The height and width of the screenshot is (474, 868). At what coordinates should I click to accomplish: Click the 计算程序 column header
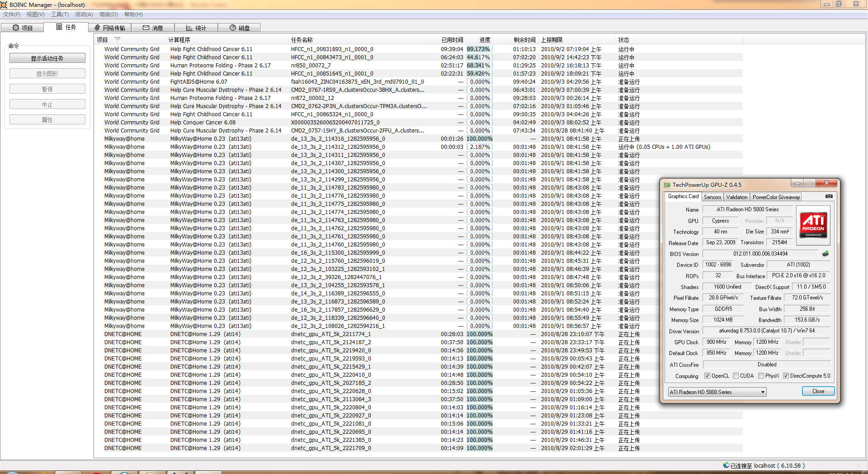(x=227, y=40)
